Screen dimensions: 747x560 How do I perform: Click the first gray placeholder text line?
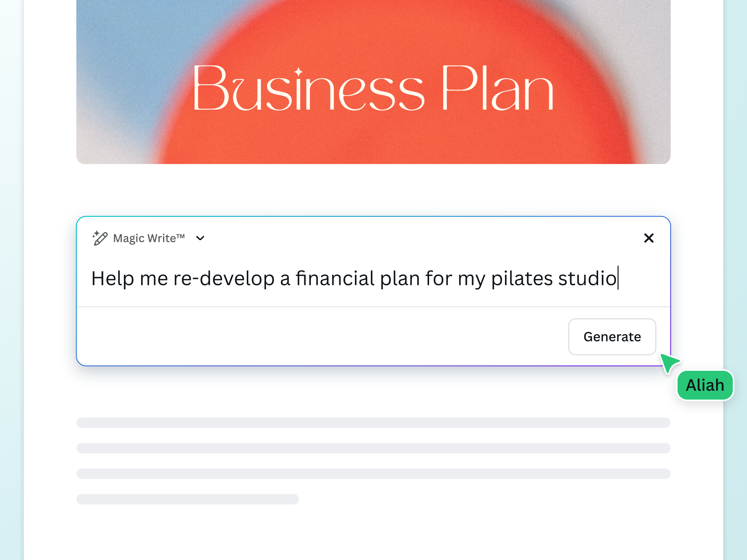tap(373, 423)
